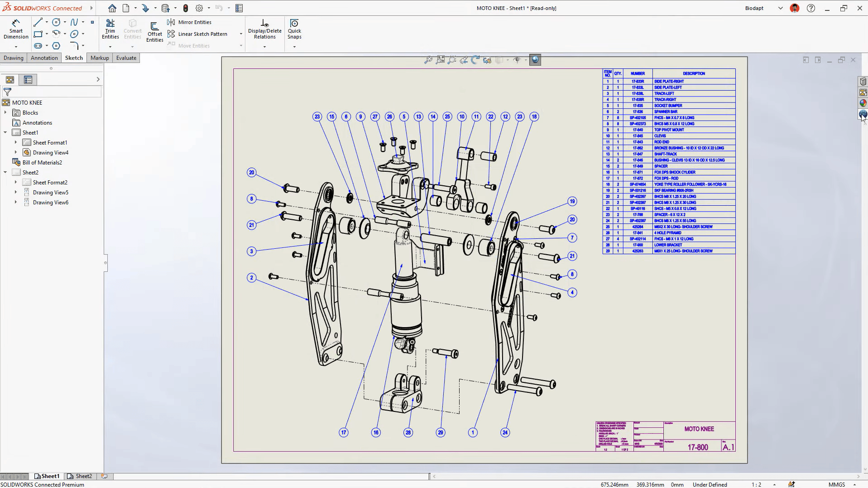Click the 1 : 2 scale in status bar
This screenshot has height=488, width=868.
tap(756, 484)
